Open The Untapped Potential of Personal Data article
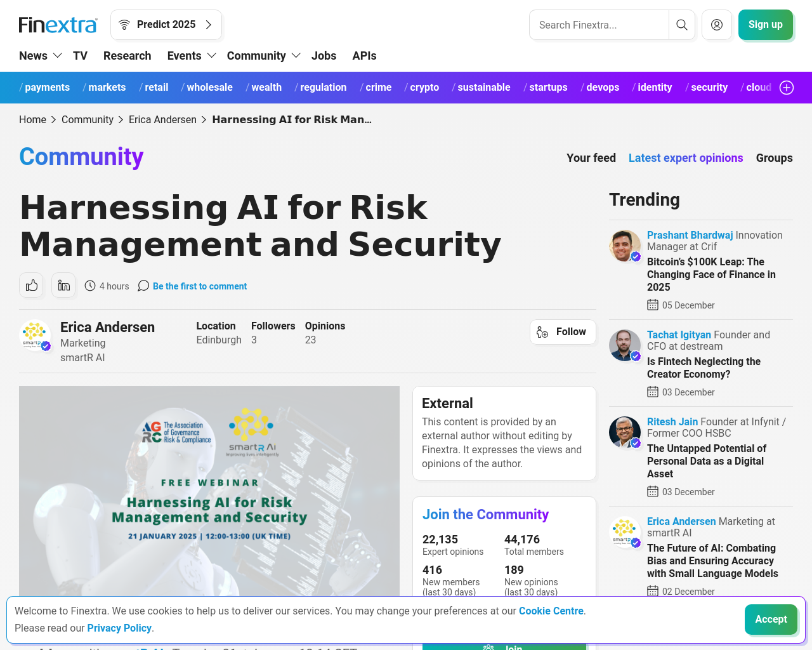The image size is (812, 650). coord(707,461)
